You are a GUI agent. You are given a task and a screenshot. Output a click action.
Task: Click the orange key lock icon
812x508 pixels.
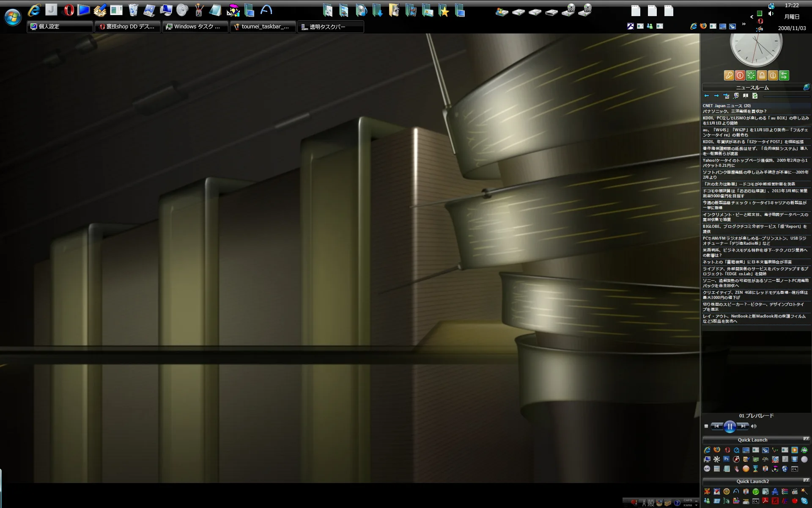pos(729,75)
